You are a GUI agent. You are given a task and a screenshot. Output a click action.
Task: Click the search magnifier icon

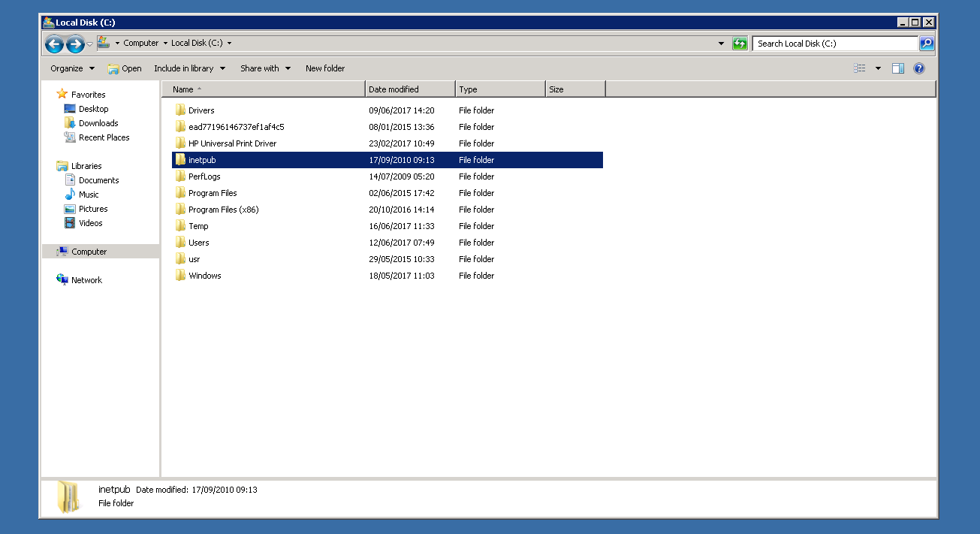[927, 44]
